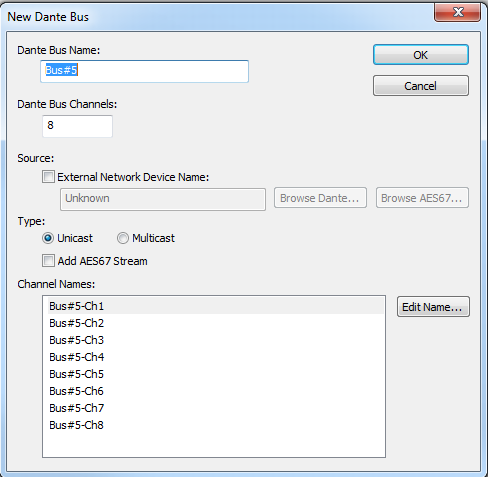Open Browse AES67 device list

(422, 198)
